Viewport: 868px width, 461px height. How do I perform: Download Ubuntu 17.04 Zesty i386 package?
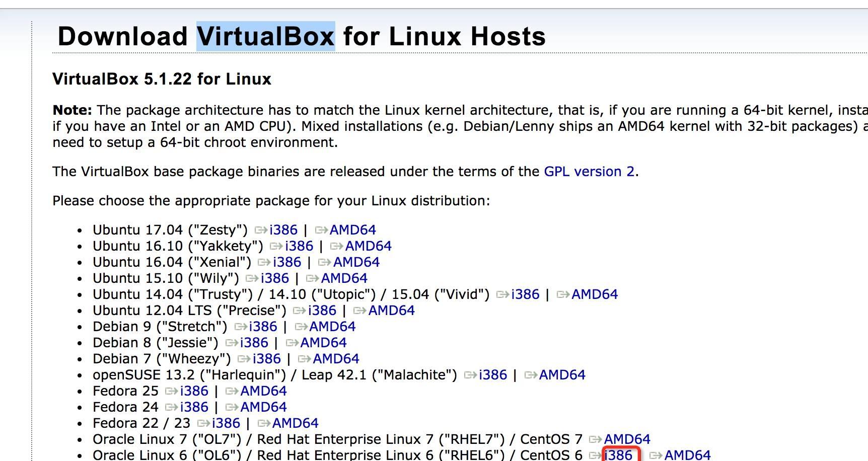(283, 230)
